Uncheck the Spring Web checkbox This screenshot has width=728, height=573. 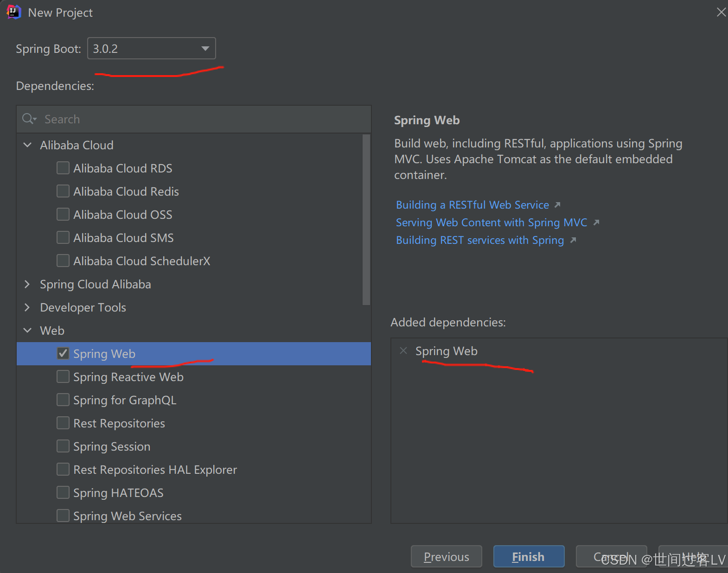(63, 353)
